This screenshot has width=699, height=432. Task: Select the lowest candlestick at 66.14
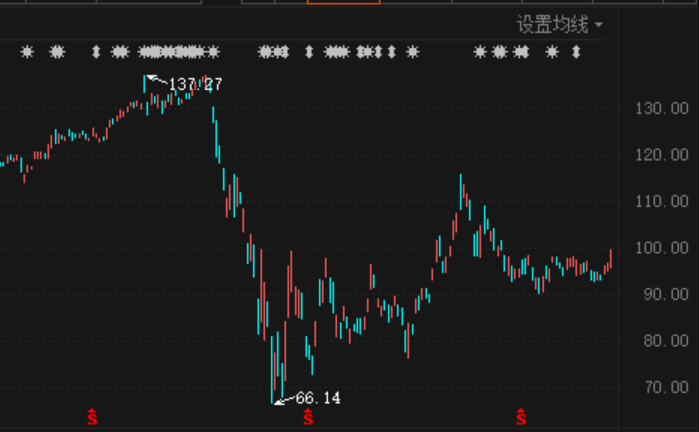click(x=272, y=370)
